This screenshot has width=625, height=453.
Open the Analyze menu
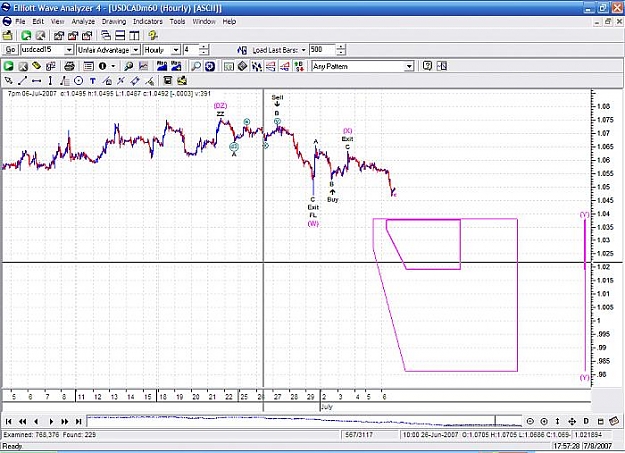[83, 22]
